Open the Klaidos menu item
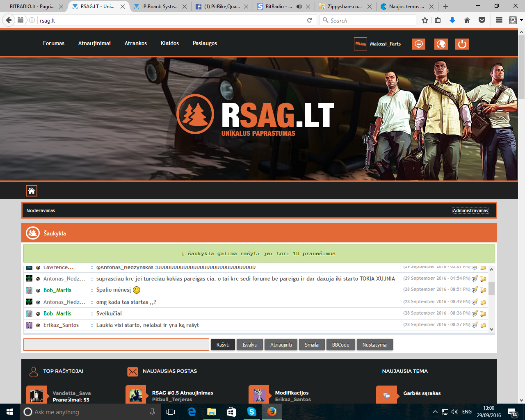 click(x=170, y=43)
